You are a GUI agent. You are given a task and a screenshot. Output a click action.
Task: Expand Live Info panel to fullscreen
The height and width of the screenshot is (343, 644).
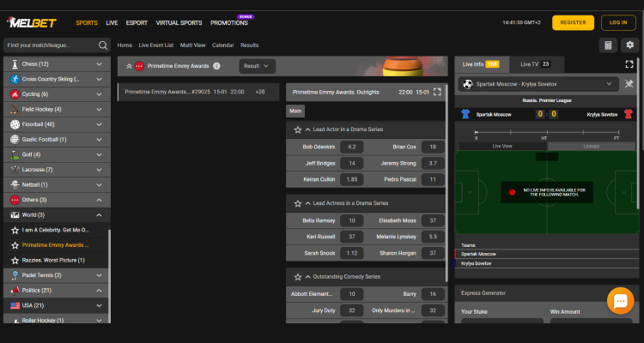tap(629, 64)
